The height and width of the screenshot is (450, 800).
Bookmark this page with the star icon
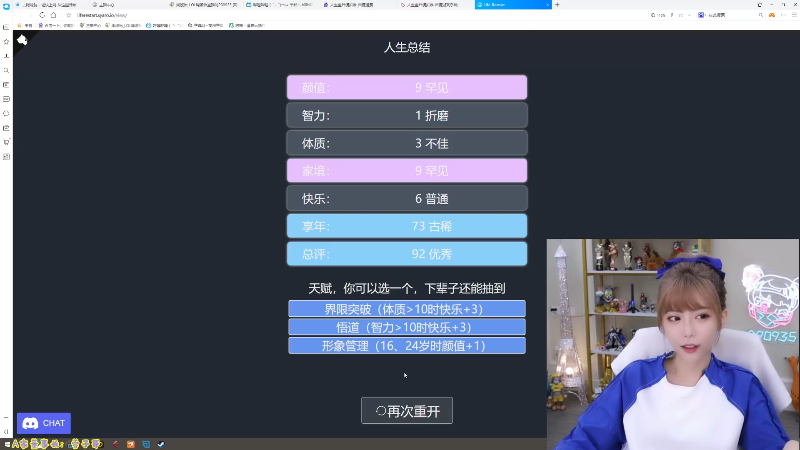(68, 15)
